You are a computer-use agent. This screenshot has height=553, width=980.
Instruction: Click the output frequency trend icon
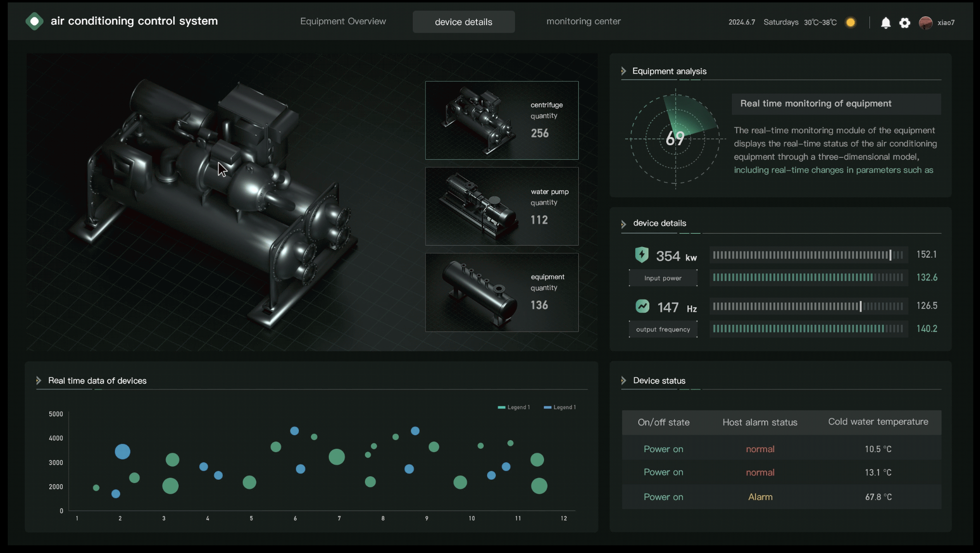[x=642, y=306]
